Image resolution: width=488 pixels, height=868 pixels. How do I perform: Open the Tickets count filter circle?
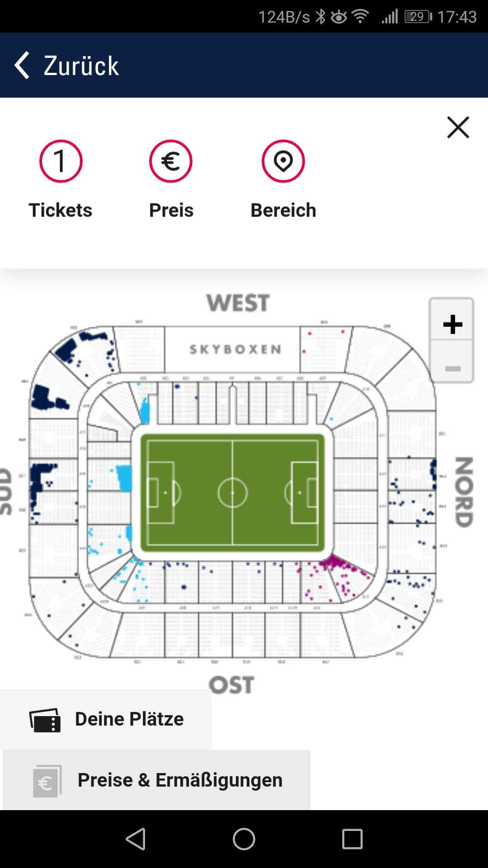61,161
